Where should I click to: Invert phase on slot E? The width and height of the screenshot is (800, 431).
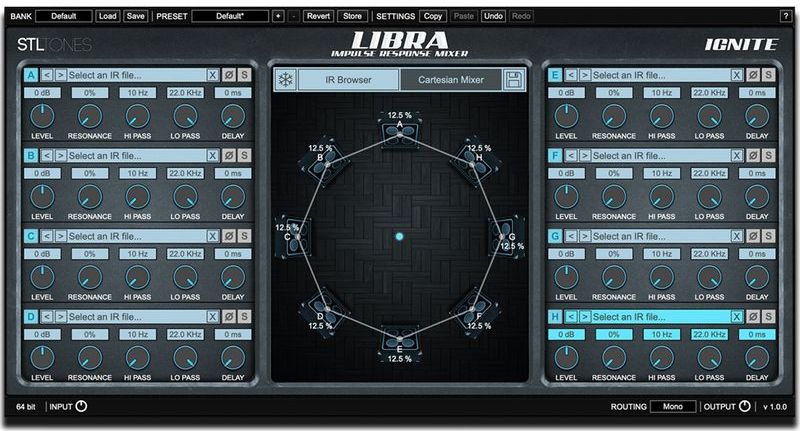[x=753, y=75]
